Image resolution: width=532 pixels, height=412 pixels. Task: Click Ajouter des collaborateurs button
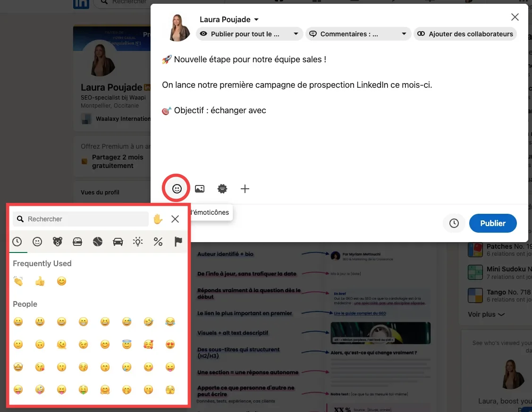click(x=465, y=34)
